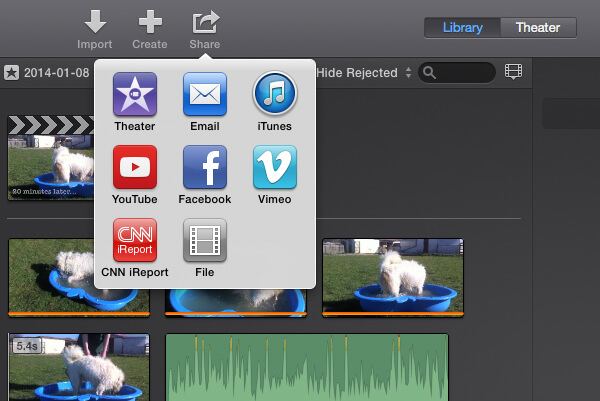
Task: Open Hide Rejected filter dropdown
Action: (364, 73)
